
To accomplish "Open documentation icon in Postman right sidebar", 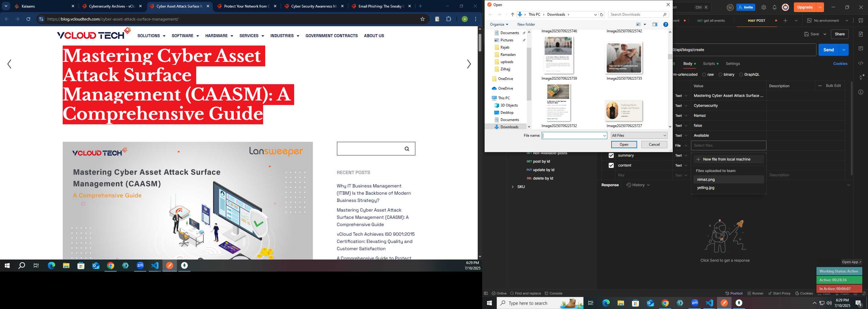I will tap(860, 34).
